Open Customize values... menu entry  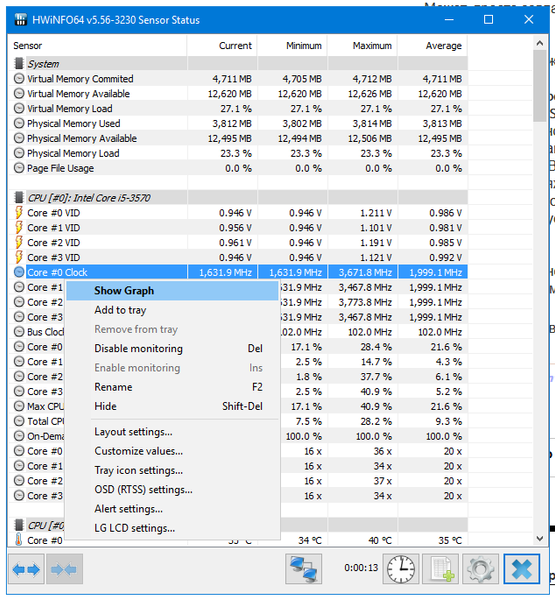click(x=172, y=451)
